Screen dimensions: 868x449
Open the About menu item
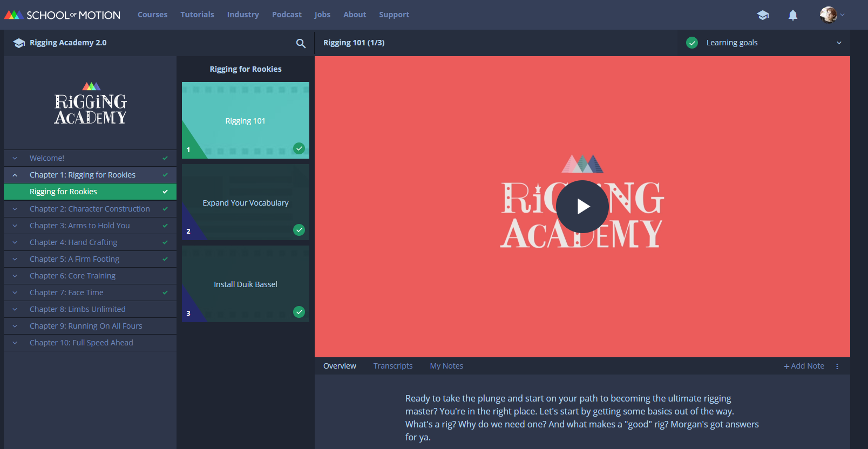point(355,15)
